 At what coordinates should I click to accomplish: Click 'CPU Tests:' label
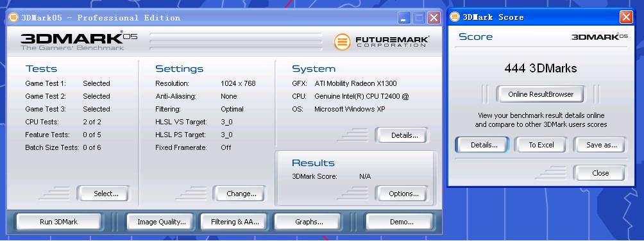coord(42,122)
